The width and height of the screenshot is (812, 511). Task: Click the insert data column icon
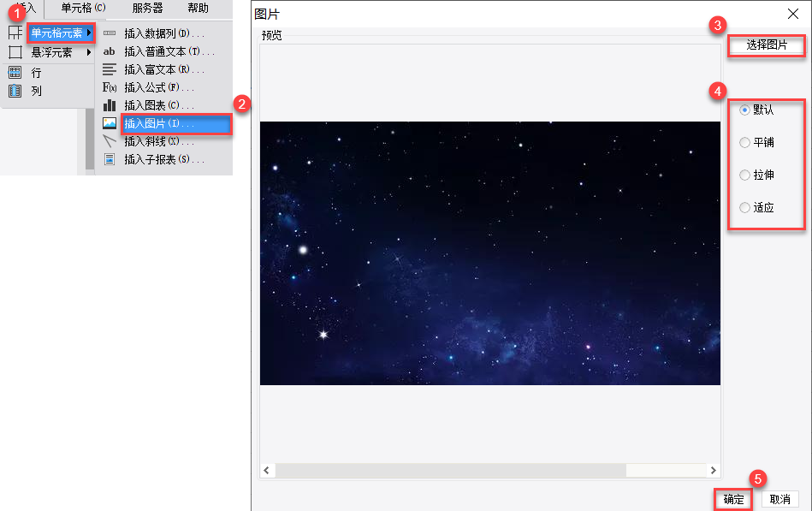point(110,33)
